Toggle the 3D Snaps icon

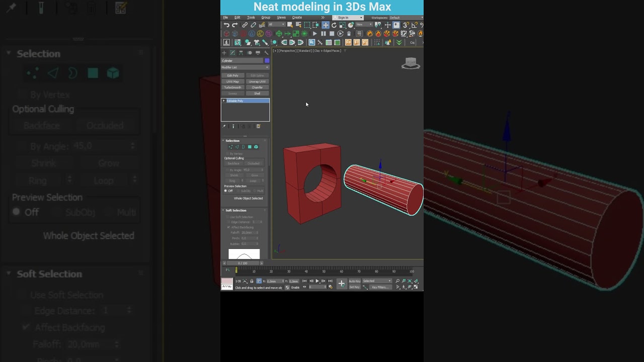(x=406, y=25)
